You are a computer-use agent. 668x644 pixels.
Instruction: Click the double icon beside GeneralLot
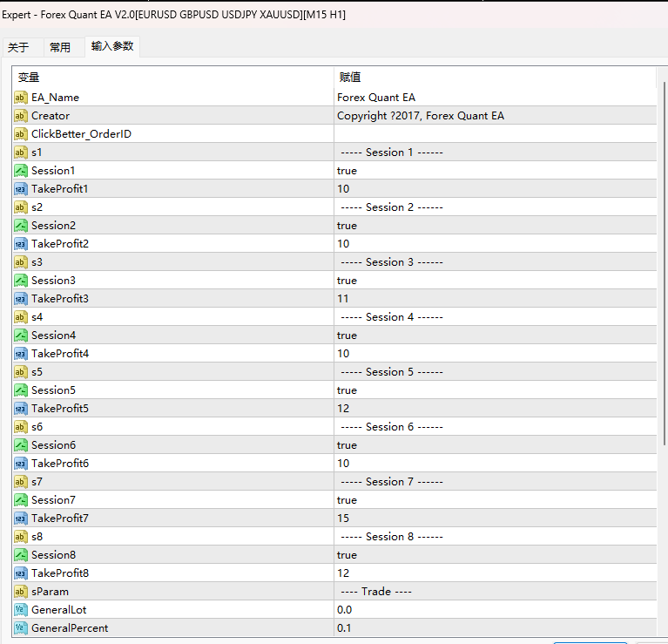point(20,610)
